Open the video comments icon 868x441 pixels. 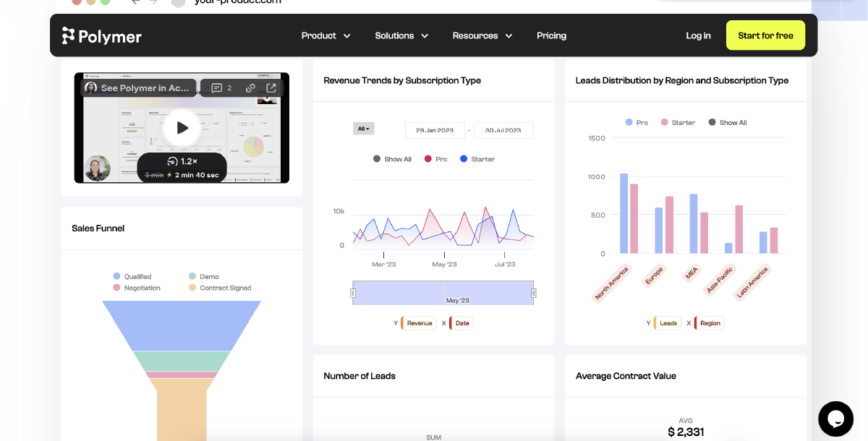click(217, 88)
